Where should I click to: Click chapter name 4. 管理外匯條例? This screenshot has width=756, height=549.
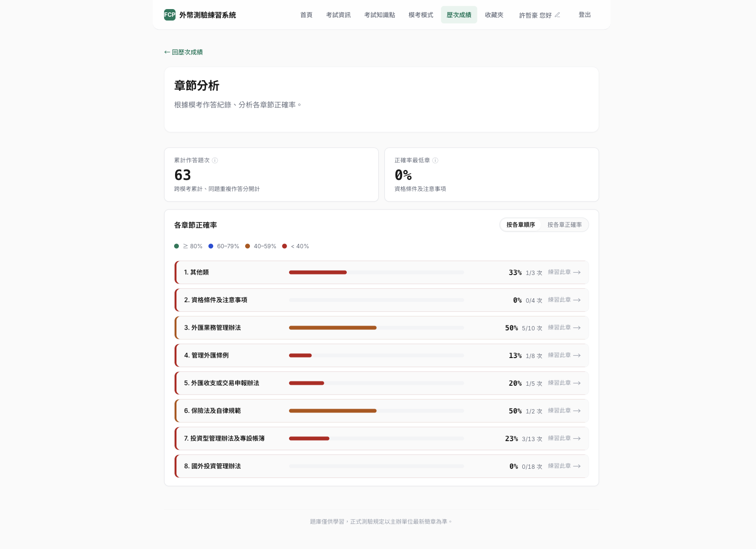coord(207,356)
